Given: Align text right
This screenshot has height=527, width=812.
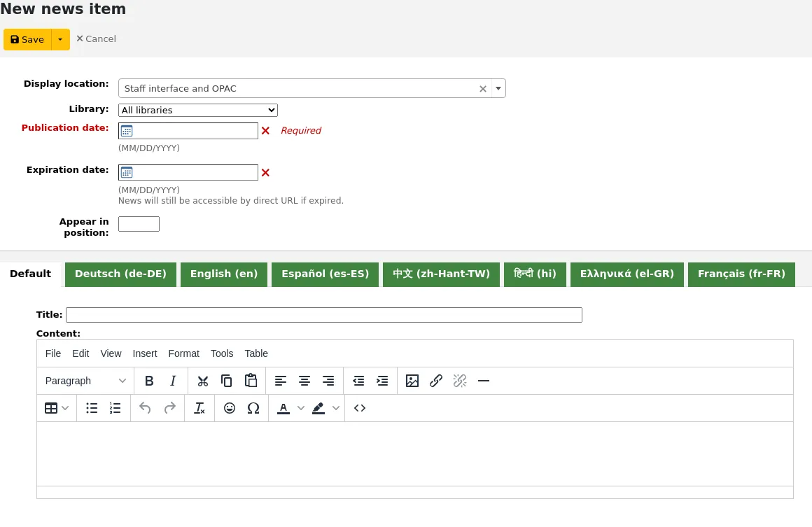Looking at the screenshot, I should [x=328, y=381].
